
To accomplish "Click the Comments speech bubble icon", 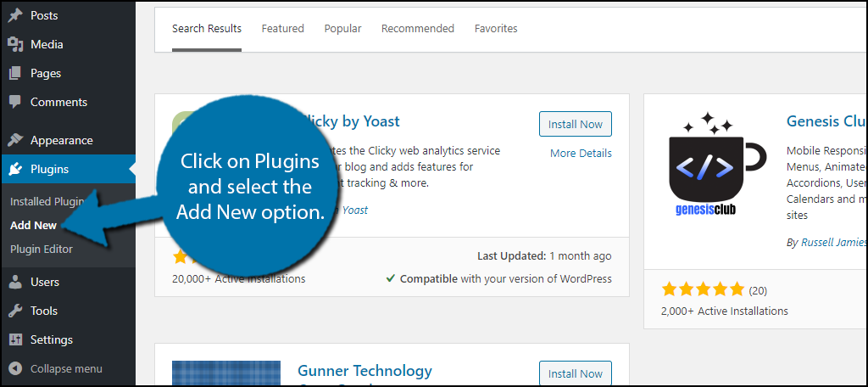I will [15, 102].
